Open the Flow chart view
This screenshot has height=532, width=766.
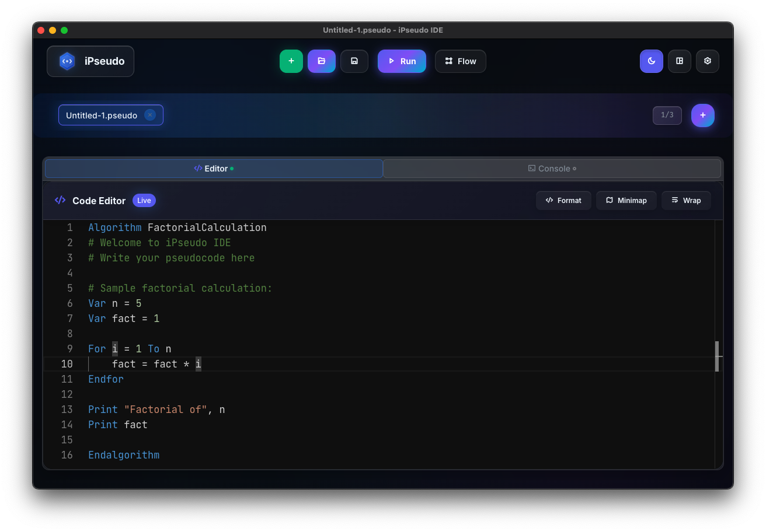pos(461,61)
